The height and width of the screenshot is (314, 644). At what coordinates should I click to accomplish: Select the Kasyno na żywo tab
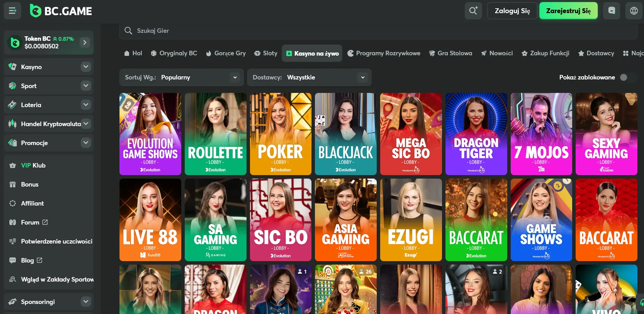coord(312,53)
